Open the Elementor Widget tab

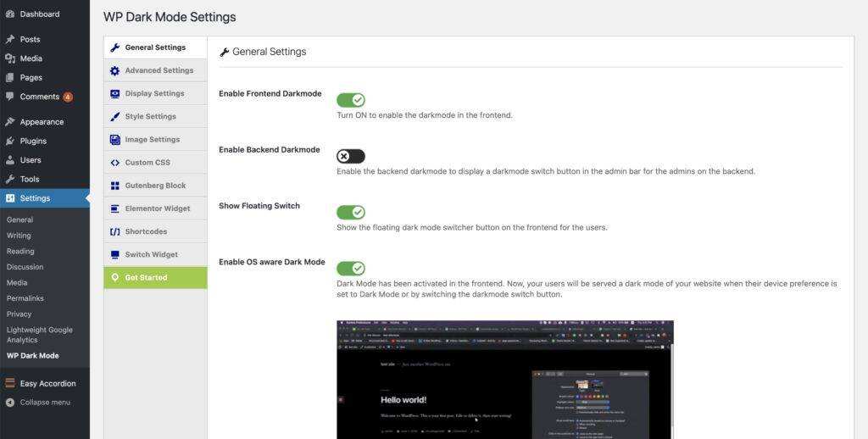tap(156, 208)
